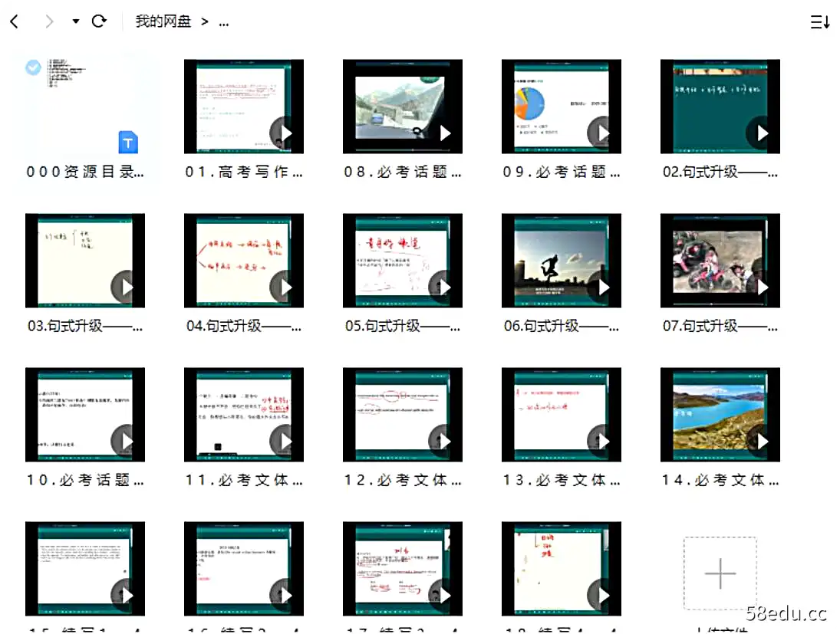840x634 pixels.
Task: Play video 09.必考话题
Action: point(562,107)
